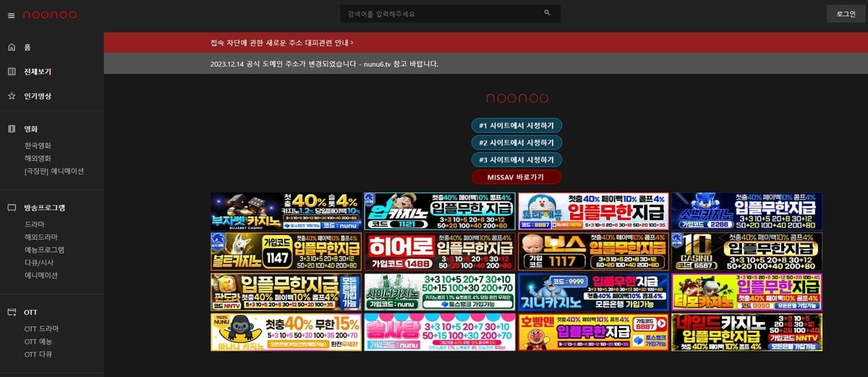
Task: Open the 솜사탕 banner
Action: (440, 332)
